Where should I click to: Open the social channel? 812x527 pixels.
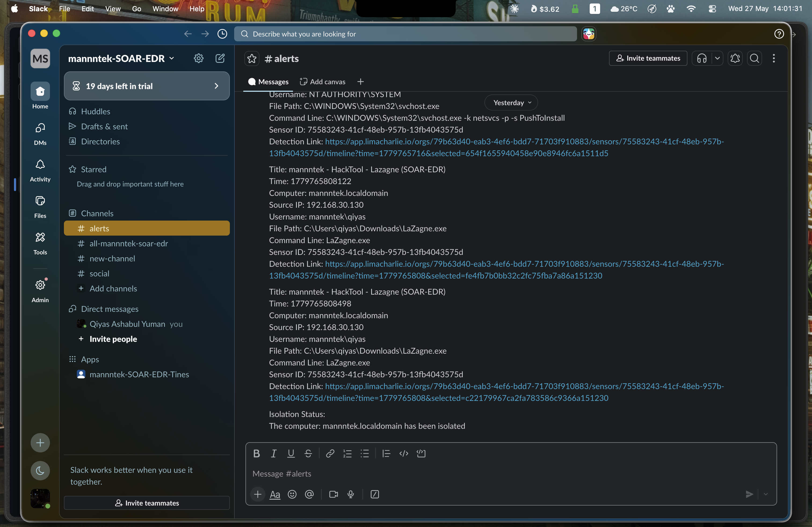147,273
